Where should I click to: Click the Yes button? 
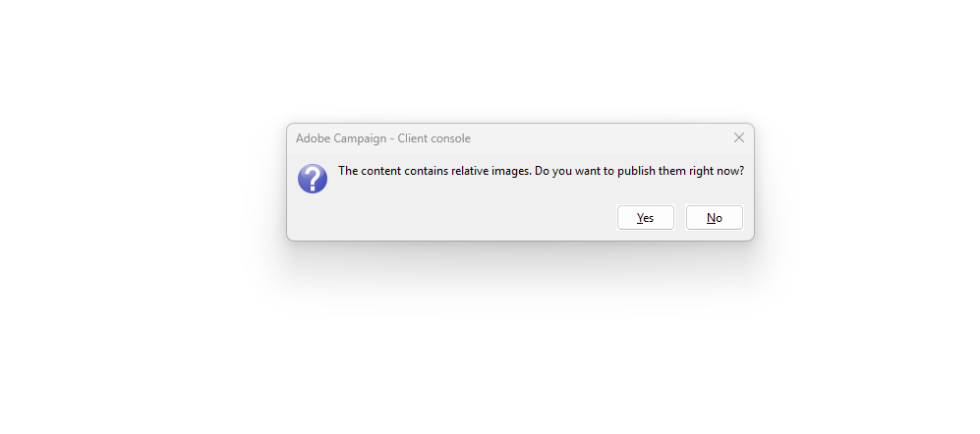(x=645, y=218)
